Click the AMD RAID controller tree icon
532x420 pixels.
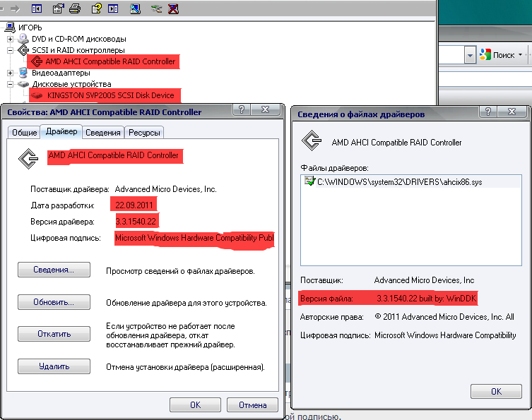(36, 61)
